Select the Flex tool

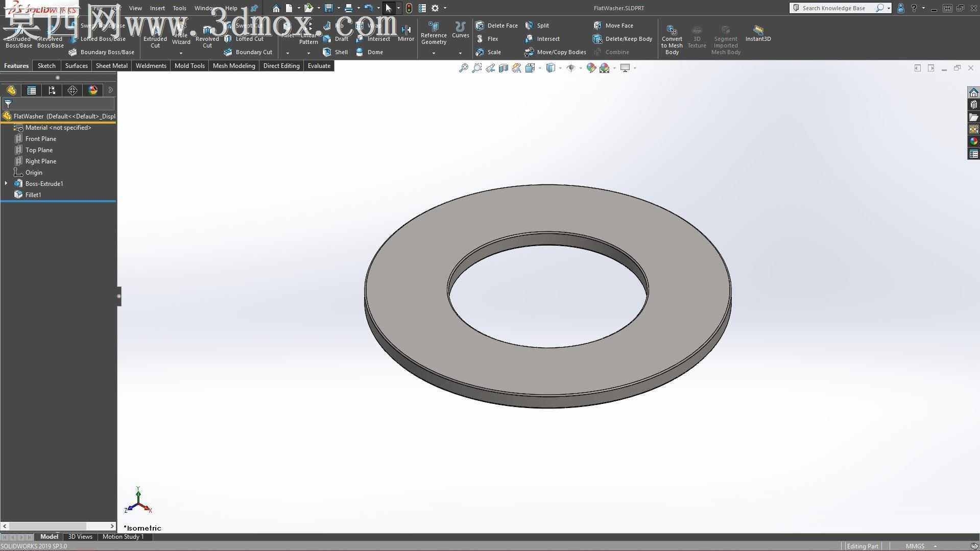point(487,39)
